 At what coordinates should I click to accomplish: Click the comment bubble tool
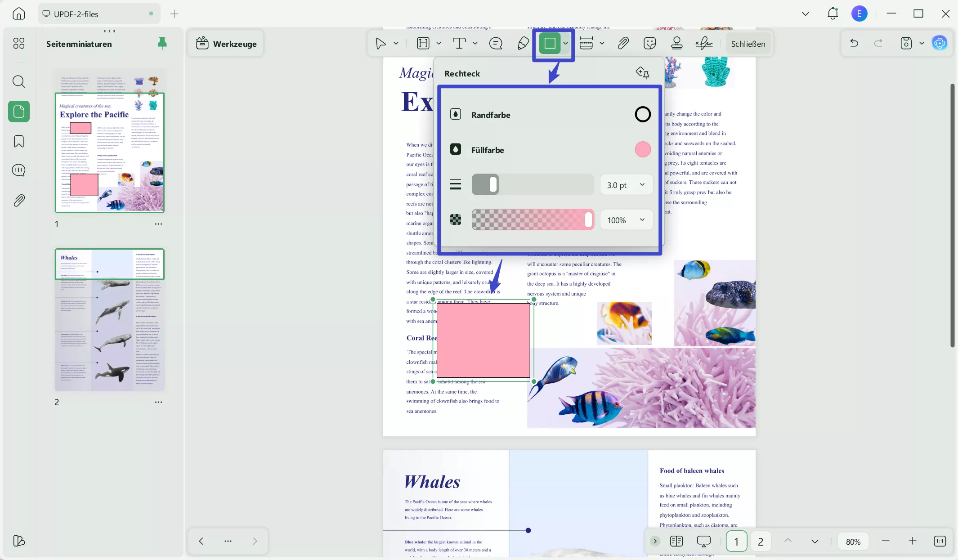(x=496, y=44)
